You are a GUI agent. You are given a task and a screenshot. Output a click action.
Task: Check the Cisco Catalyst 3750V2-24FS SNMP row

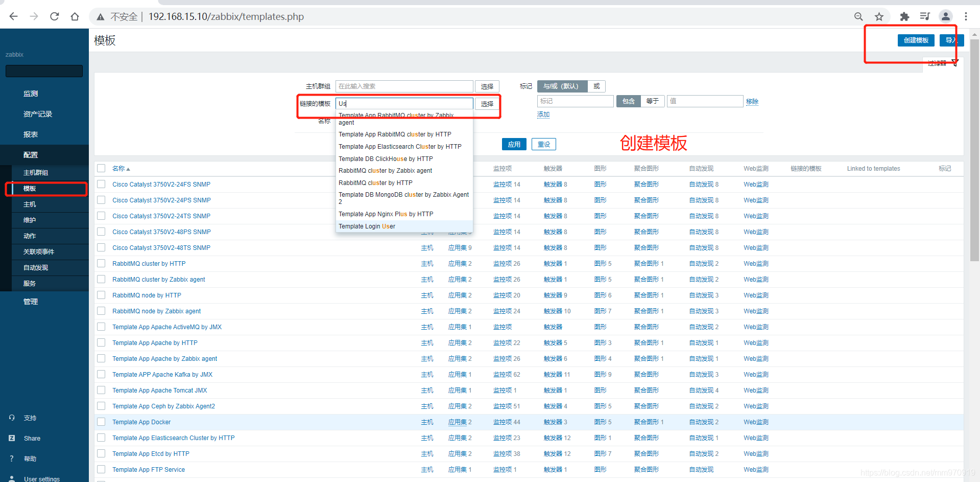(101, 184)
